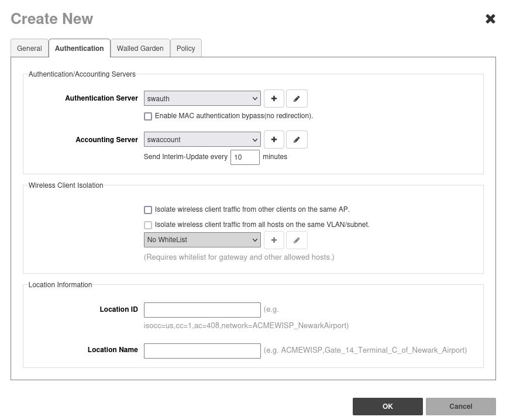The image size is (506, 420).
Task: Click pencil icon beside No WhiteList
Action: pos(297,240)
